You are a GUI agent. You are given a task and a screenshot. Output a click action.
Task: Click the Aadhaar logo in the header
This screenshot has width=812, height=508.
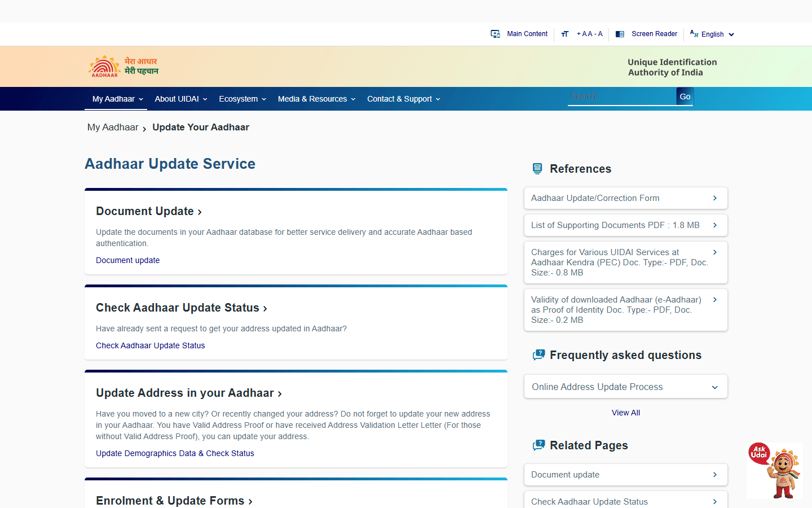[x=105, y=67]
